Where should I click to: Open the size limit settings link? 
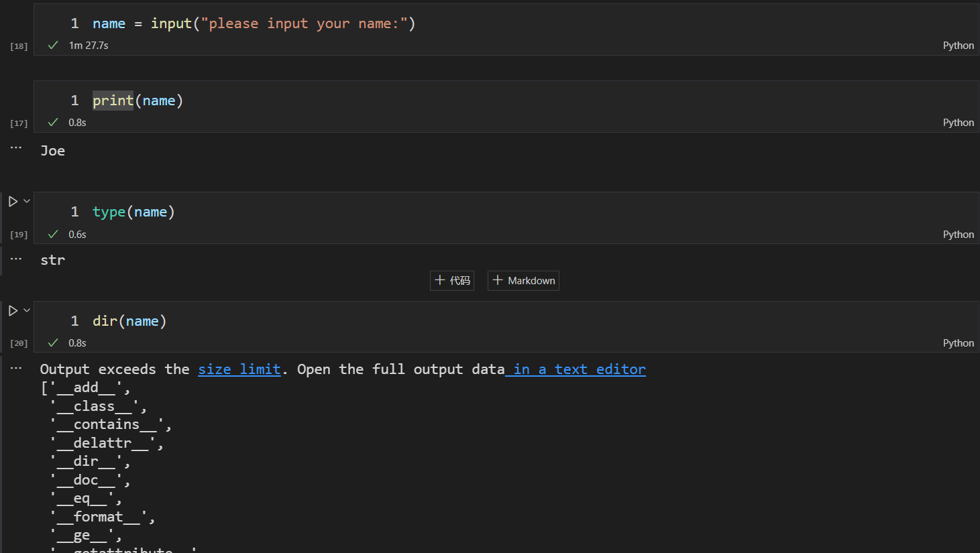pos(239,369)
